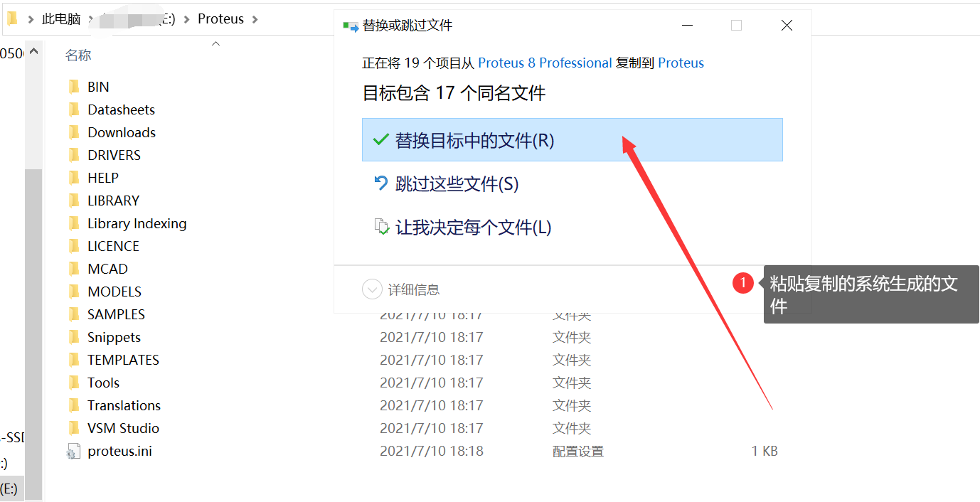Click the LICENCE folder icon
This screenshot has height=502, width=980.
click(74, 246)
